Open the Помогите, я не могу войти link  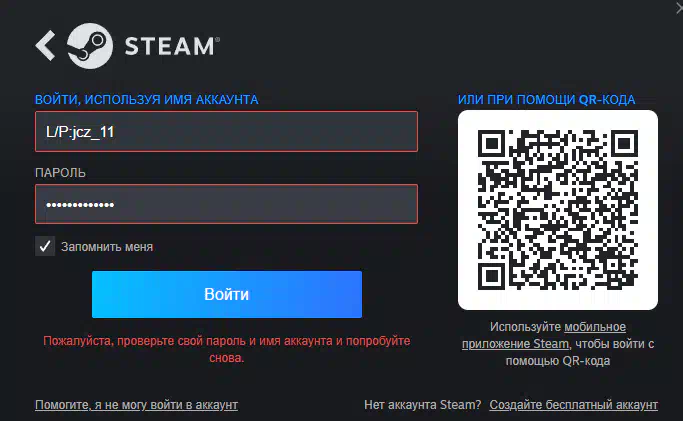(136, 405)
